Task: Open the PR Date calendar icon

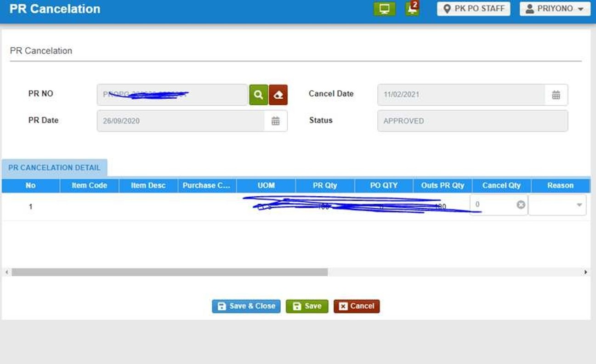Action: 276,121
